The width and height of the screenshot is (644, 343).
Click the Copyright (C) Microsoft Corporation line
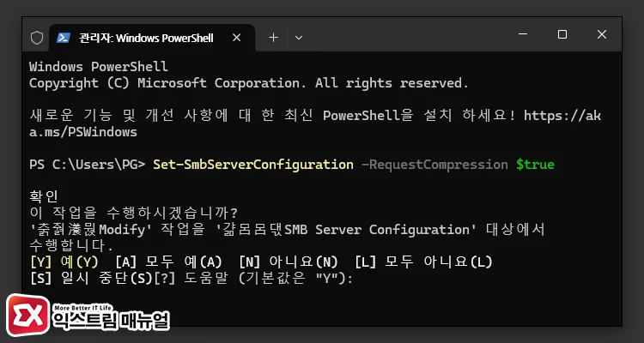[x=249, y=83]
